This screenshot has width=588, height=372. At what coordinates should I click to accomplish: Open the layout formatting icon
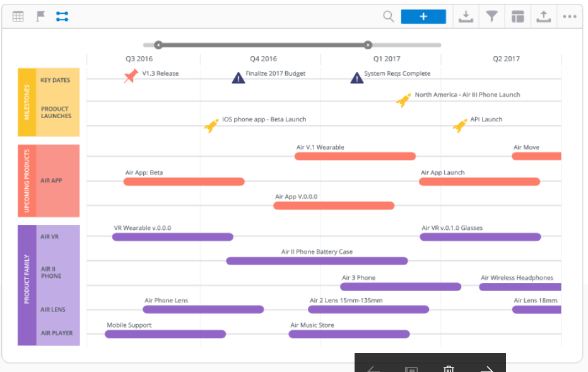click(517, 17)
